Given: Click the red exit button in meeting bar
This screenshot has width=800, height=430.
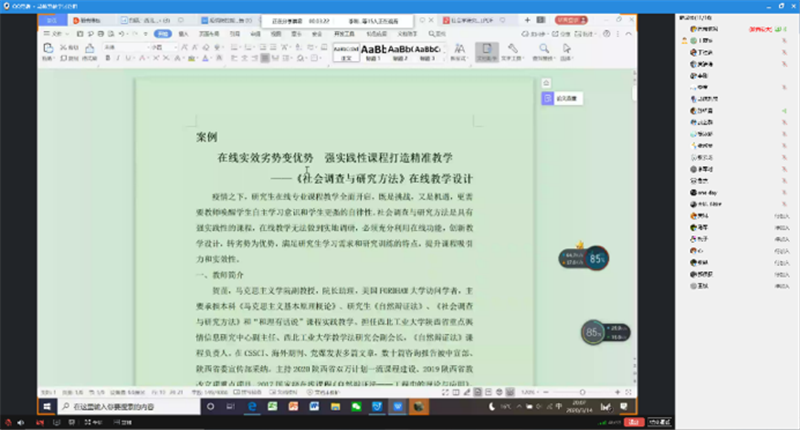Looking at the screenshot, I should [x=634, y=422].
